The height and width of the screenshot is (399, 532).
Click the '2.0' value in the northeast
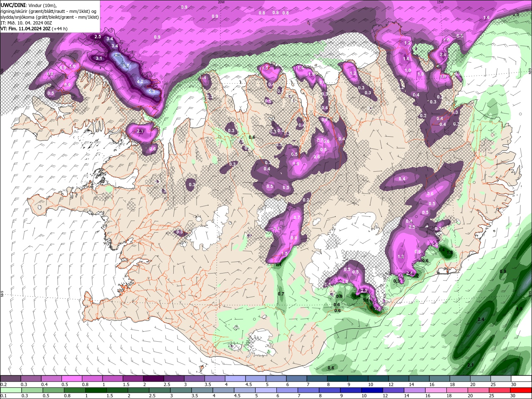click(443, 54)
